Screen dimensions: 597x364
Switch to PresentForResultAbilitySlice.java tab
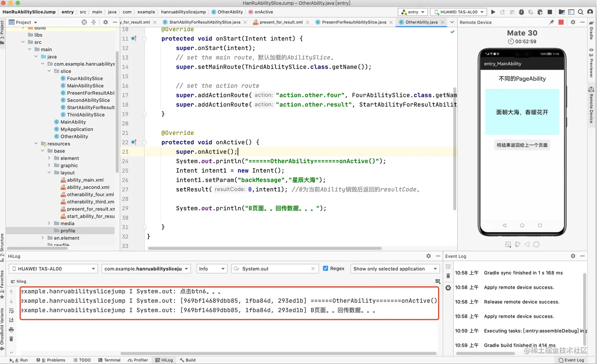354,22
